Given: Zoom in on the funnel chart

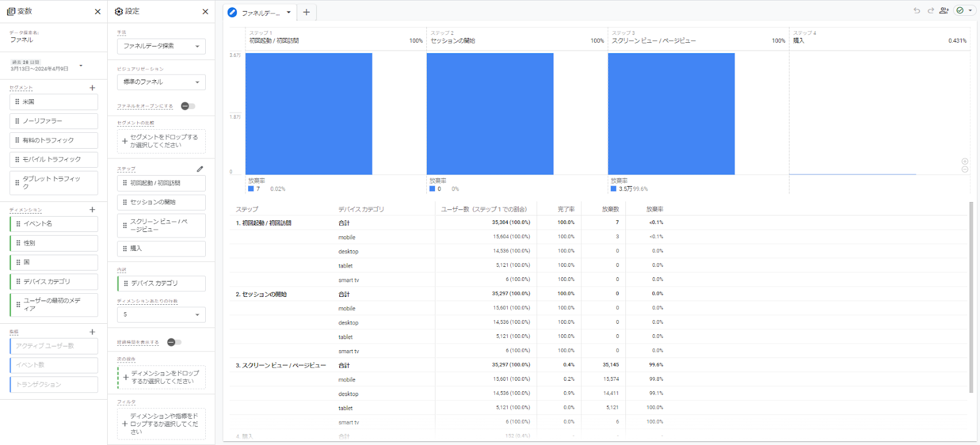Looking at the screenshot, I should coord(965,162).
